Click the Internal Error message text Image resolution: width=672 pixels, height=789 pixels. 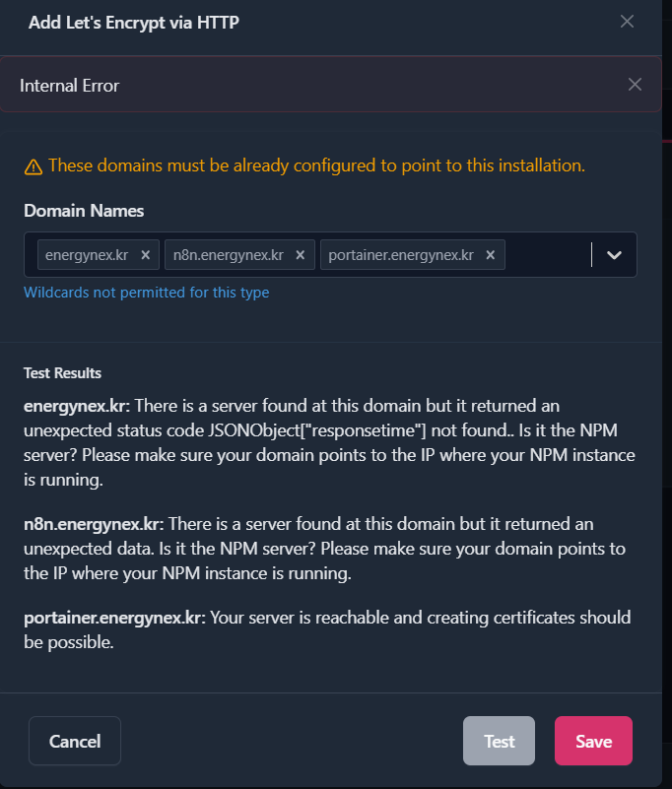pos(70,86)
